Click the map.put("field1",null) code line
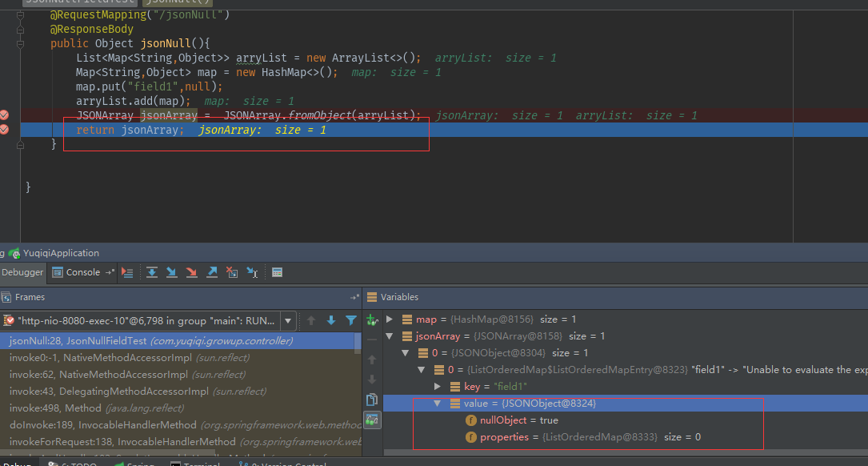Image resolution: width=868 pixels, height=466 pixels. click(x=149, y=87)
